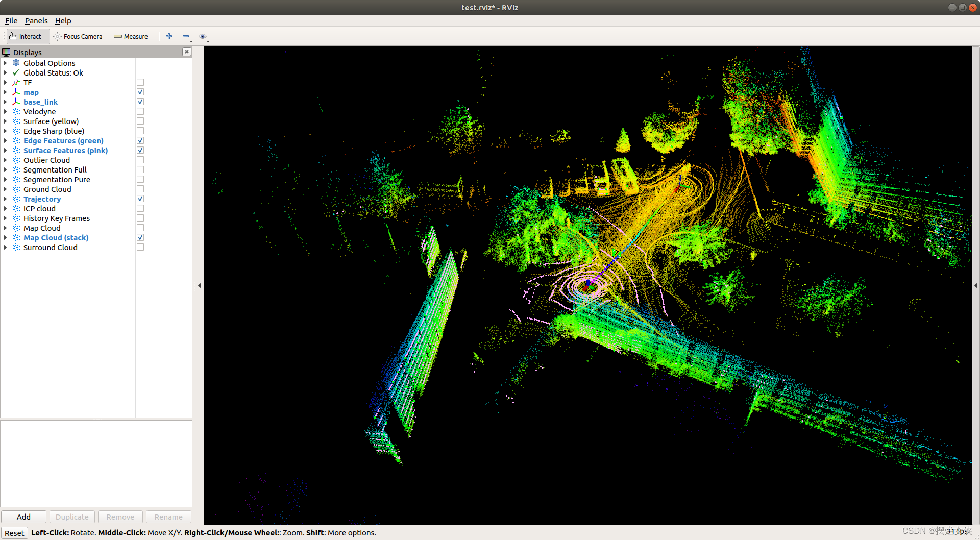The image size is (980, 540).
Task: Click the Duplicate button
Action: [x=72, y=517]
